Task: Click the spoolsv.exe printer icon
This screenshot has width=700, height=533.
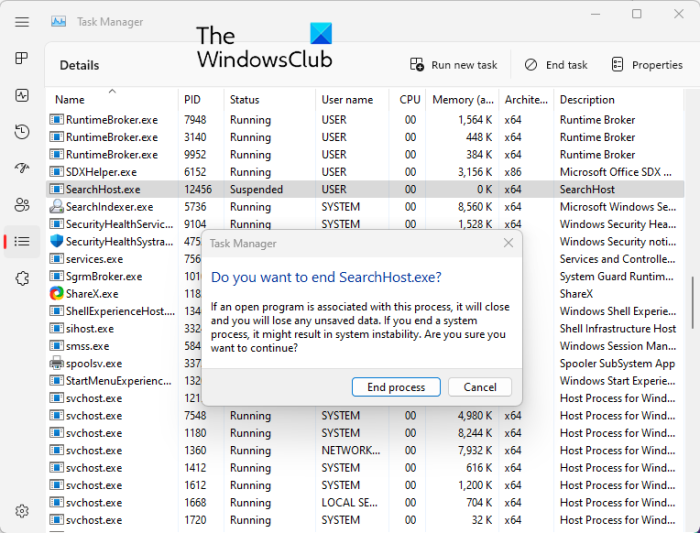Action: click(56, 363)
